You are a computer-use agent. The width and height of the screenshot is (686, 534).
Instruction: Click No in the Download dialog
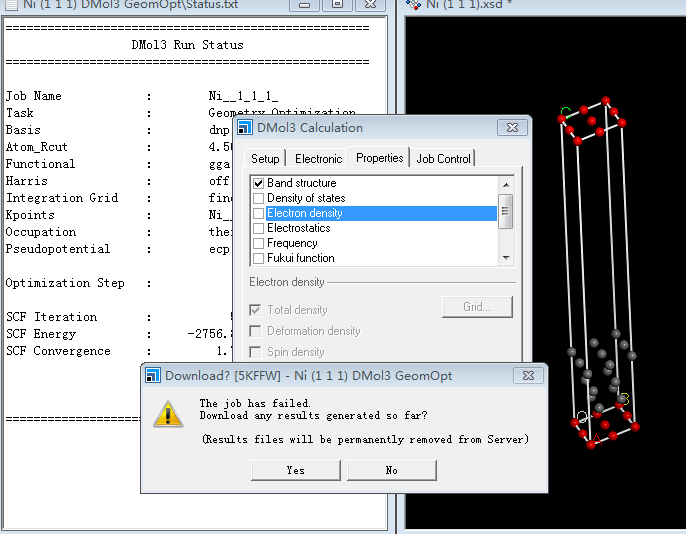(x=392, y=470)
